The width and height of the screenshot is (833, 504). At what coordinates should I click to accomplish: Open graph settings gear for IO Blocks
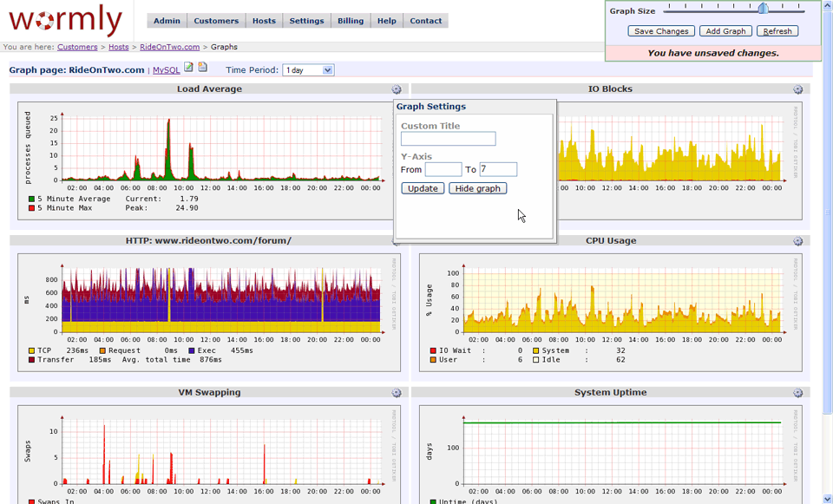pyautogui.click(x=797, y=88)
